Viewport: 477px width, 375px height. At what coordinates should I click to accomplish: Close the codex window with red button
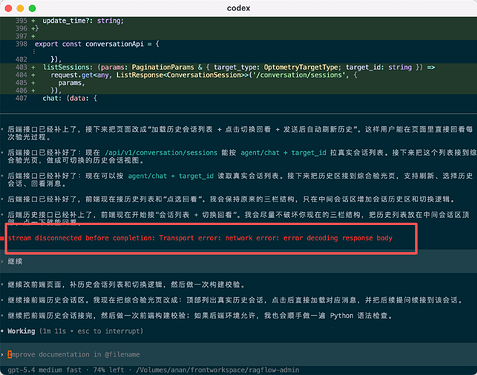8,8
